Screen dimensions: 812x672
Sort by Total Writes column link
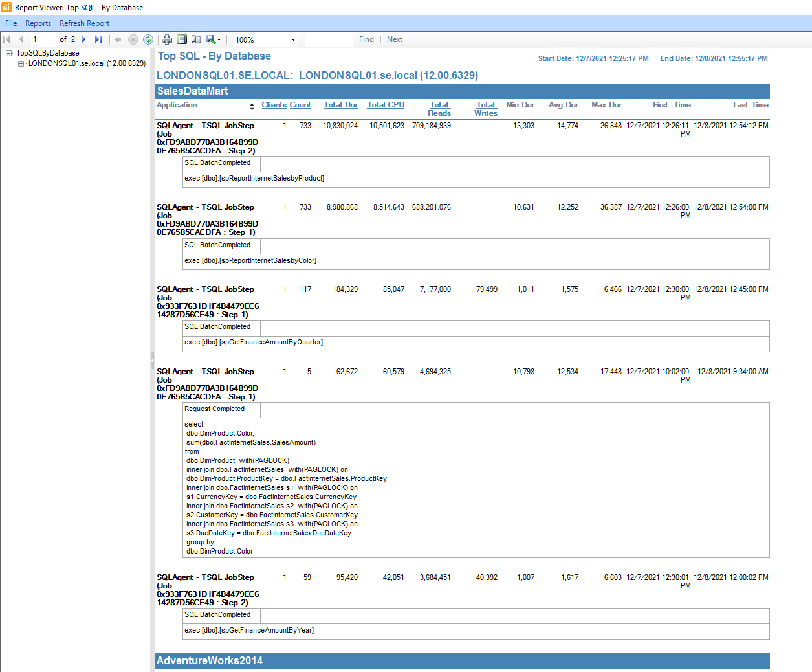coord(486,109)
